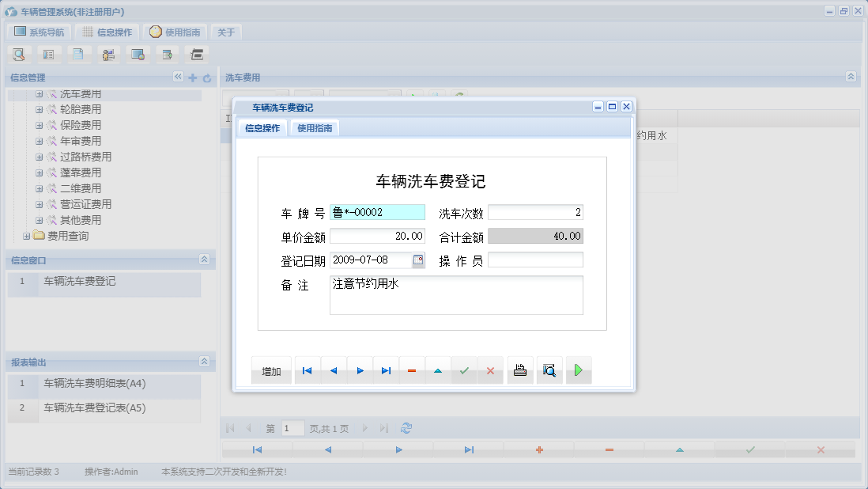Screen dimensions: 868x489
Task: Confirm record with the green checkmark icon
Action: pos(464,370)
